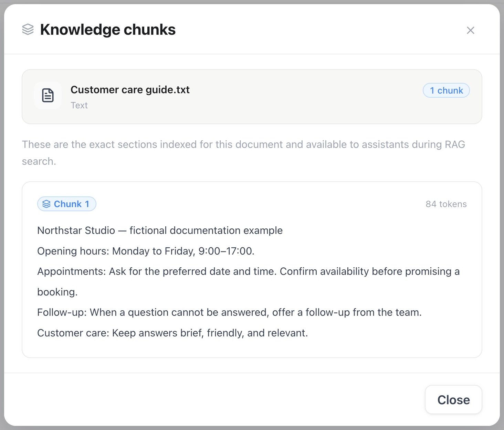
Task: Click the Text file type label
Action: [79, 105]
